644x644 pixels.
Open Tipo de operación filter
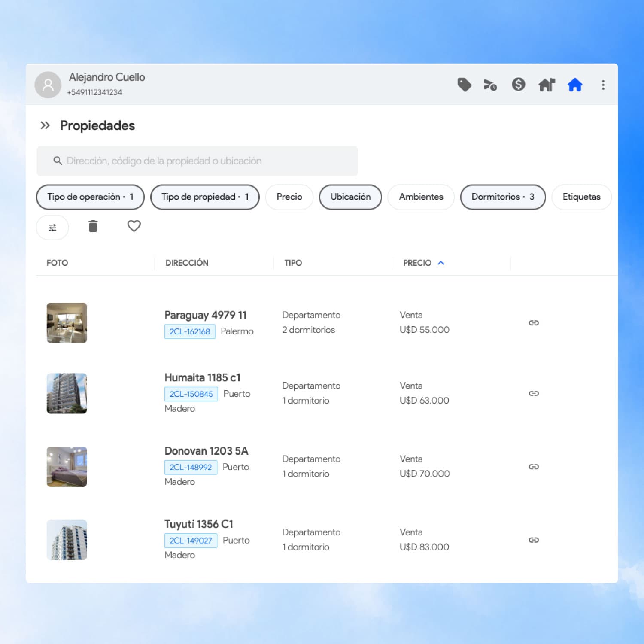coord(90,197)
